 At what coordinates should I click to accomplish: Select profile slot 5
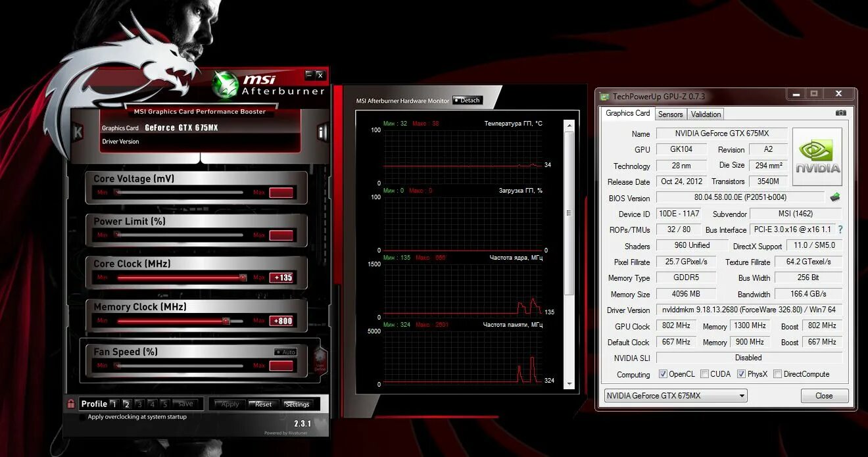[x=165, y=404]
